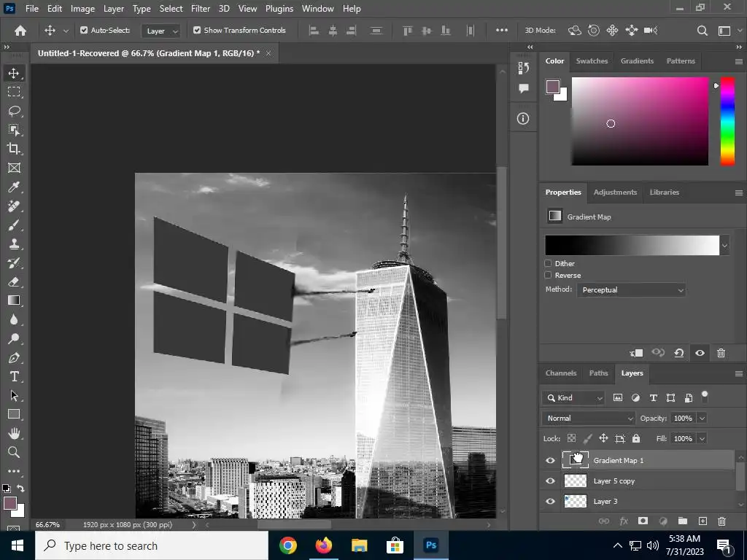Open the Image menu
Image resolution: width=747 pixels, height=560 pixels.
(82, 9)
